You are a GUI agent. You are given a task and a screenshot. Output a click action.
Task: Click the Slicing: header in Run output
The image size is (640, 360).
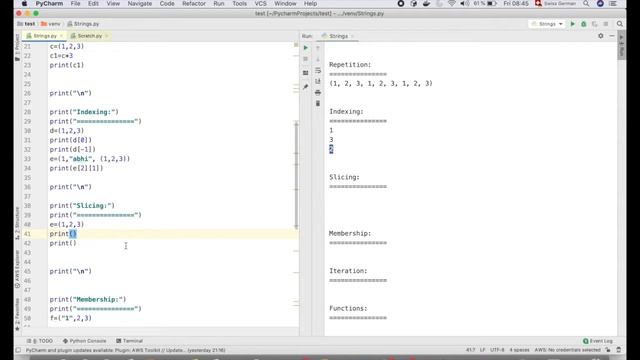click(344, 177)
